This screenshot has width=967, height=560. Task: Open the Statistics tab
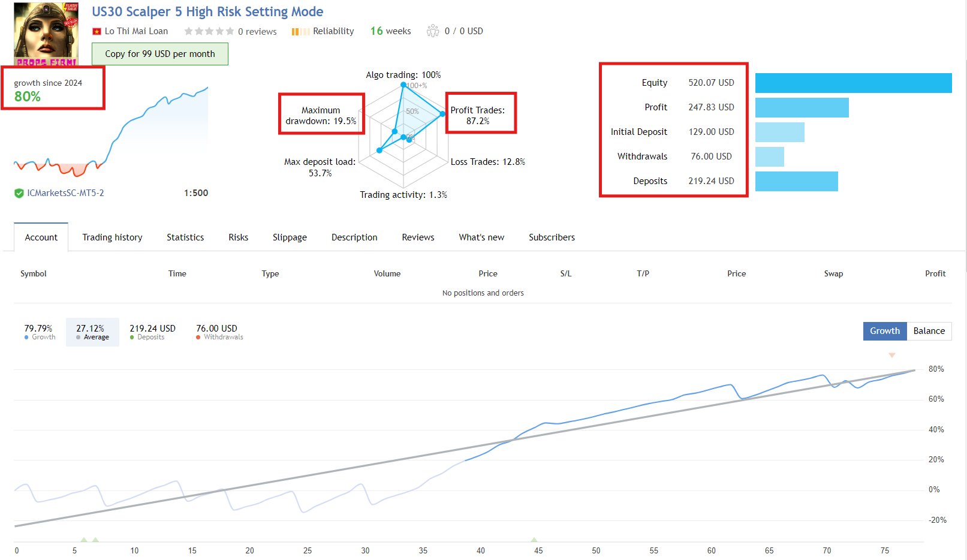pos(185,237)
